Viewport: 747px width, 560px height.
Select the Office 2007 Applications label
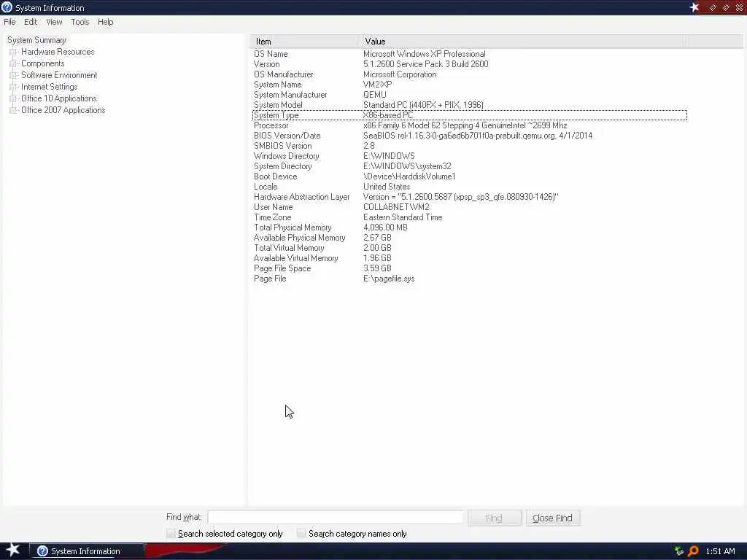pyautogui.click(x=63, y=110)
